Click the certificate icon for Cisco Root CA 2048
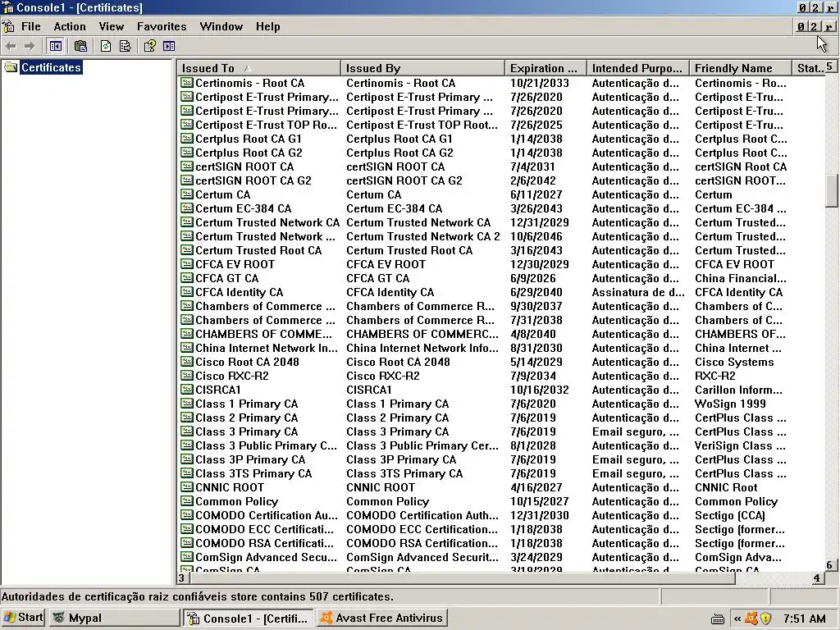 click(x=187, y=361)
